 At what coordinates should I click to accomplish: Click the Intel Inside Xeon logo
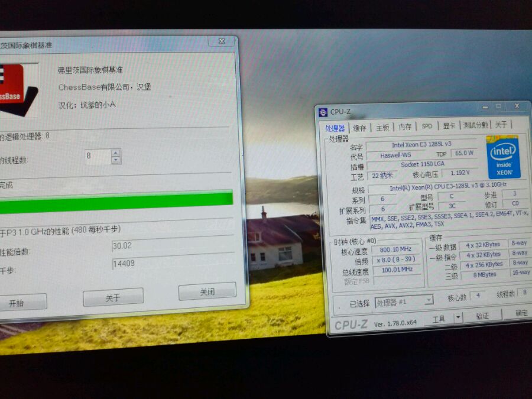pos(503,157)
